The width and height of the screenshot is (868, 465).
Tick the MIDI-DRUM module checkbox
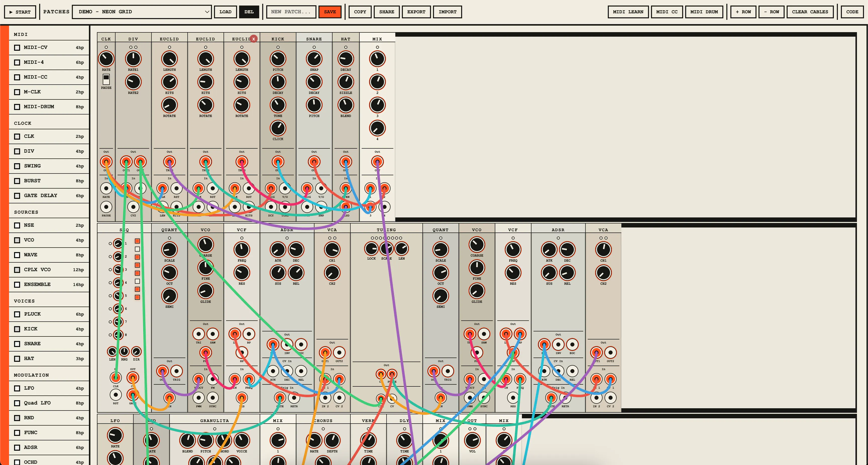pos(17,107)
